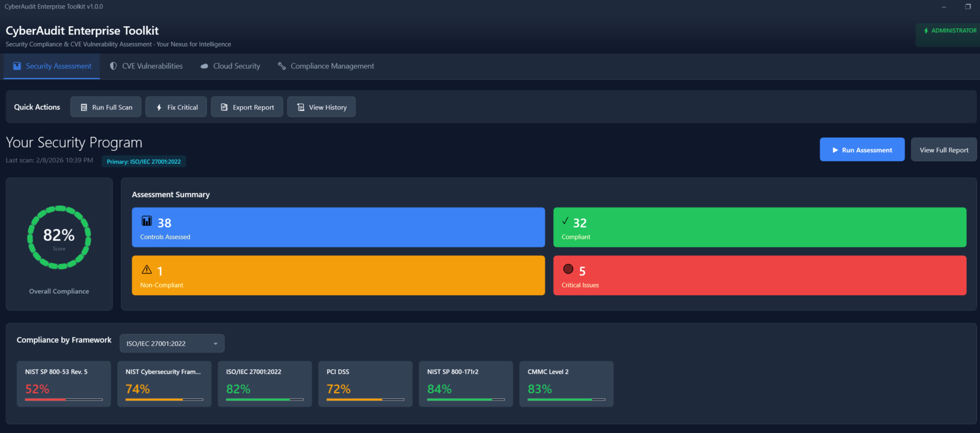Screen dimensions: 980x433
Task: Click the Primary: ISO/IEC 27001:2022 badge
Action: (x=144, y=161)
